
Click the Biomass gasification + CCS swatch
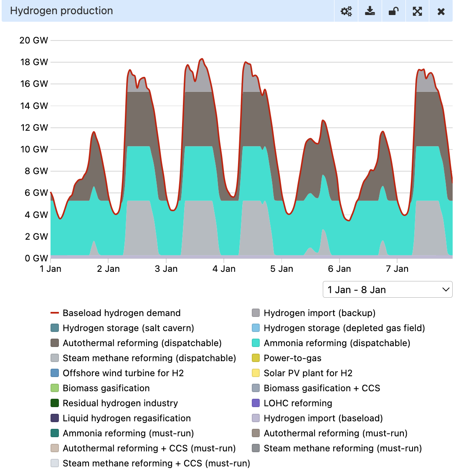pos(256,388)
